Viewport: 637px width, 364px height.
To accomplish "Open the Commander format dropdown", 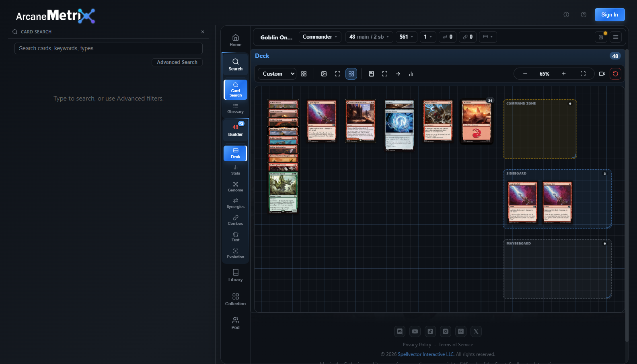I will 320,37.
